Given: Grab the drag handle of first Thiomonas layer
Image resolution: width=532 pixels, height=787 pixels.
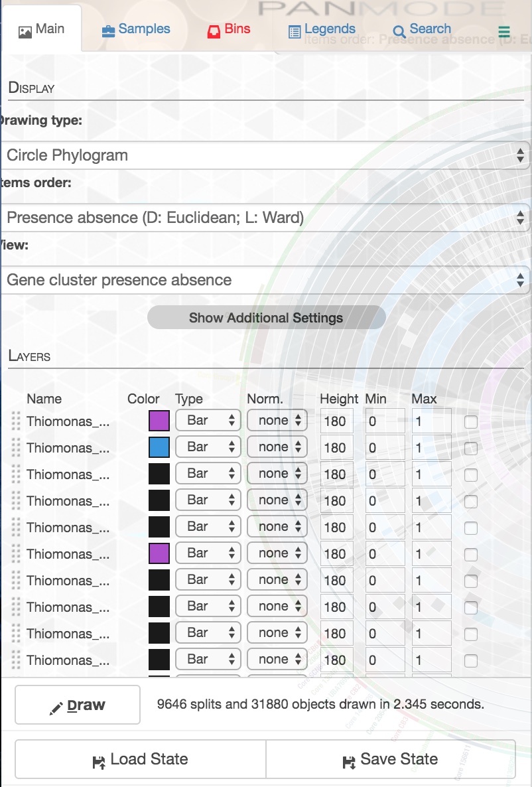Looking at the screenshot, I should [17, 421].
